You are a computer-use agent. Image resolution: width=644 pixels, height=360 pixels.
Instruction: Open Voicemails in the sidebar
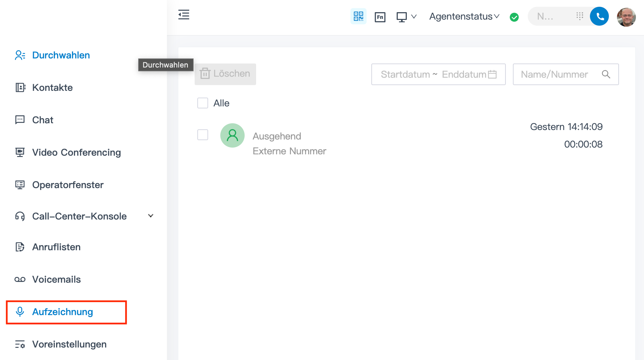pos(56,279)
